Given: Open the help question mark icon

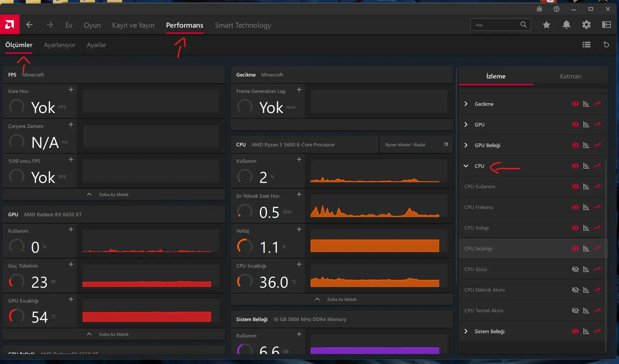Looking at the screenshot, I should (557, 9).
